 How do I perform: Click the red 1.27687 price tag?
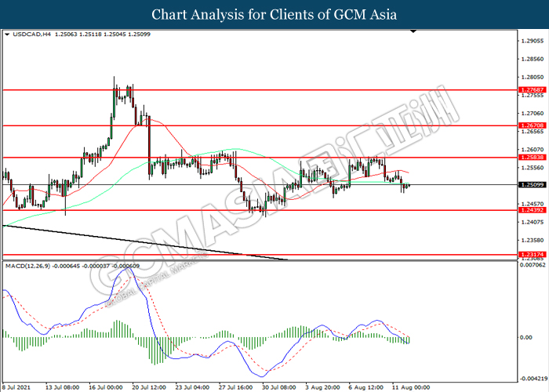[x=532, y=90]
